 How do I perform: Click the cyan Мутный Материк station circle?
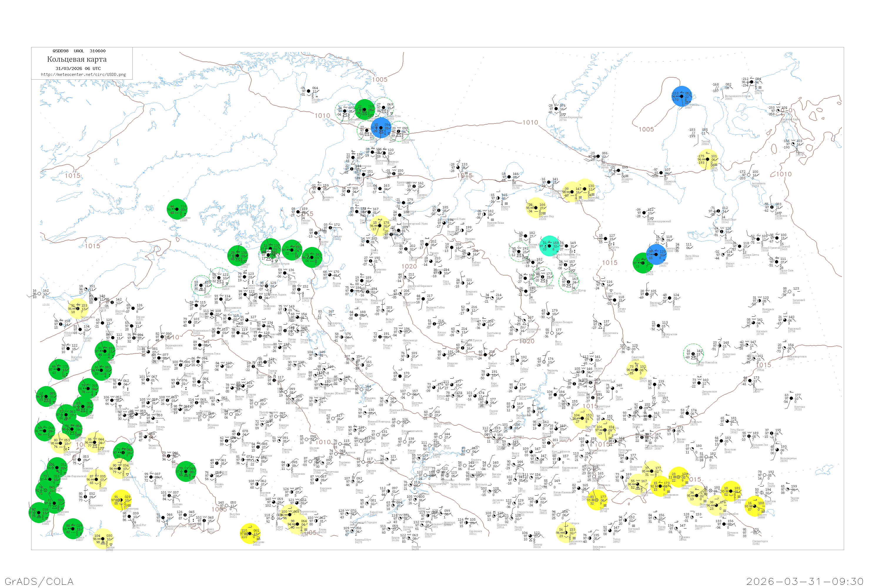coord(550,246)
